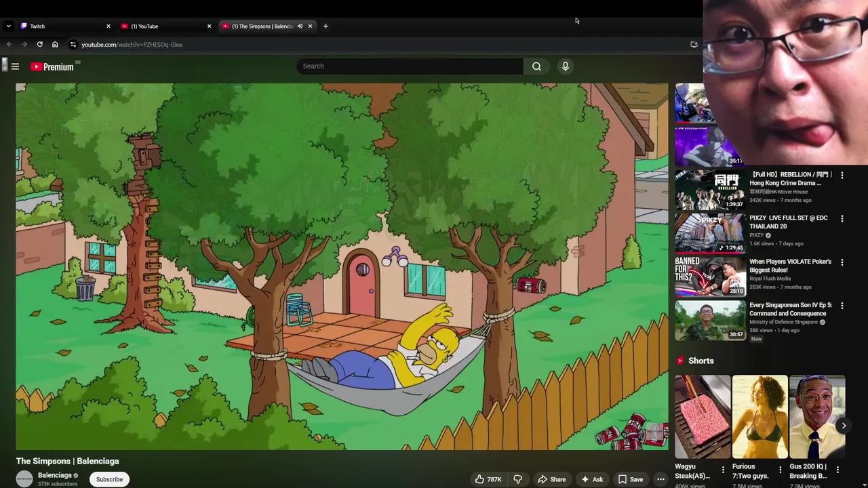
Task: Open the Gus 200 IQ Breaking B short
Action: (817, 417)
